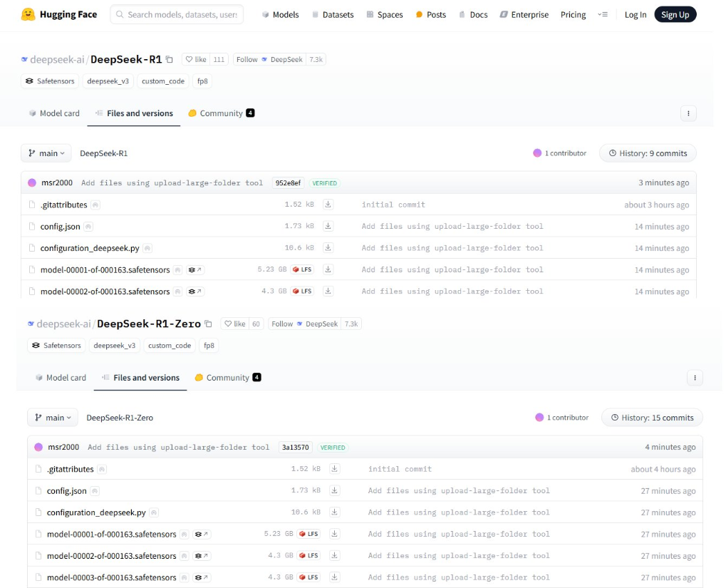Open safetensors viewer for DeepSeek-R1 model-00001
This screenshot has width=726, height=588.
click(x=195, y=269)
